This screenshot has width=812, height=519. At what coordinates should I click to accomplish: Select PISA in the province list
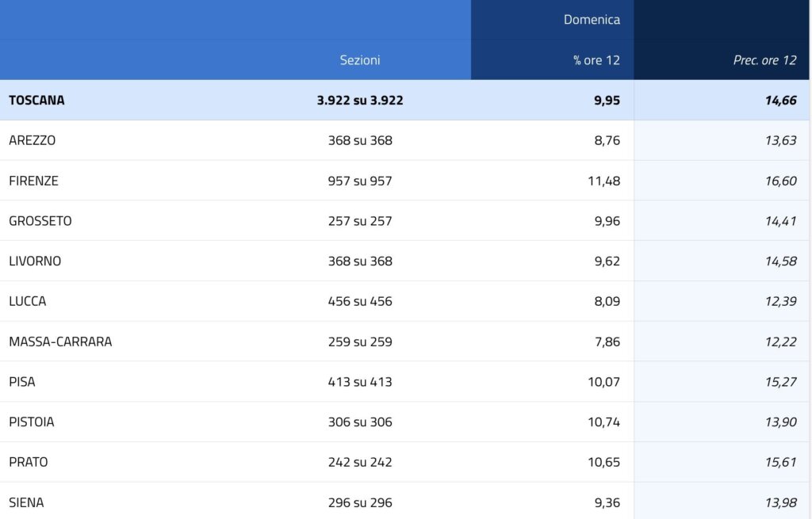(x=22, y=382)
